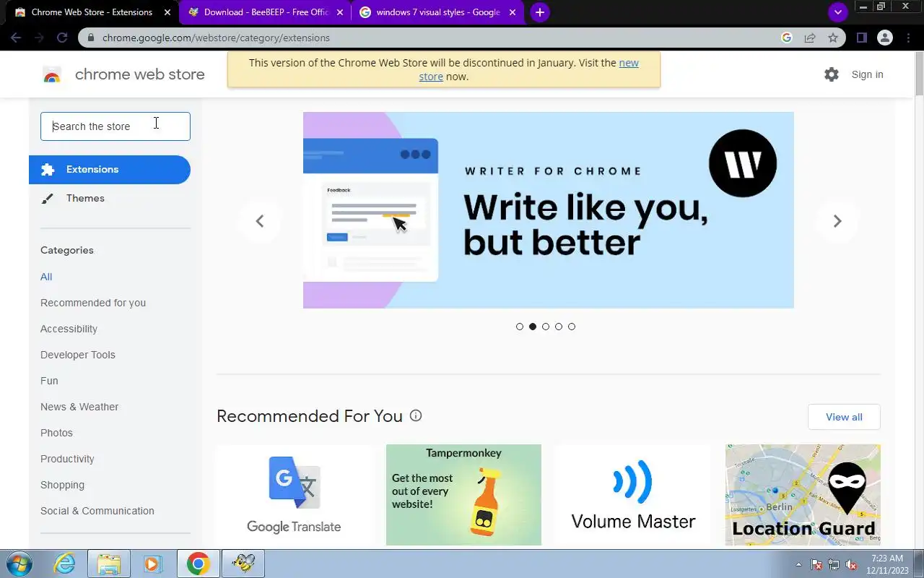Viewport: 924px width, 578px height.
Task: Click the Recommended For You info icon
Action: click(x=416, y=415)
